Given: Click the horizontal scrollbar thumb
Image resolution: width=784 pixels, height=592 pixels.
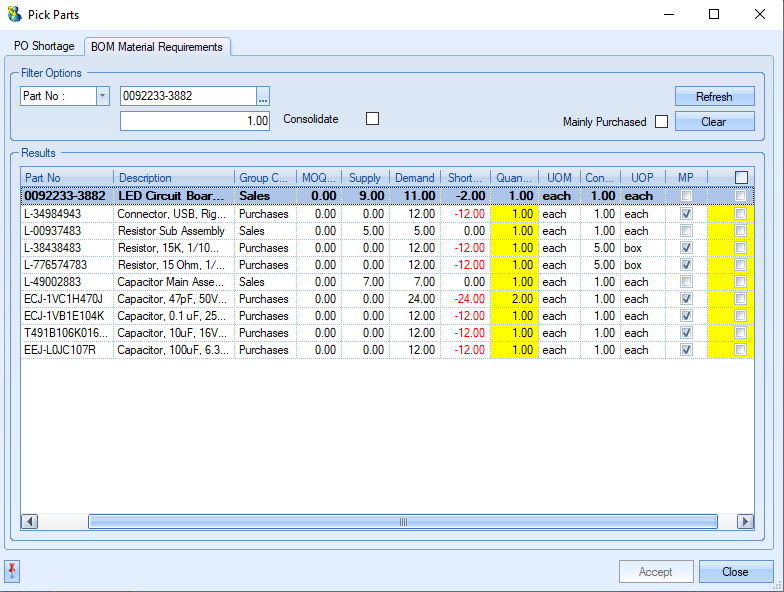Looking at the screenshot, I should (402, 521).
